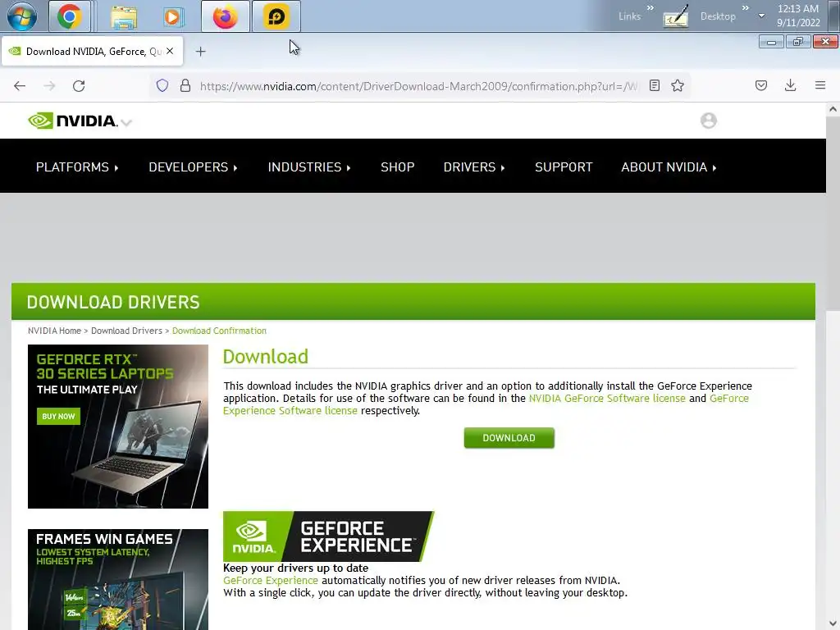The image size is (840, 630).
Task: Expand the Links toolbar chevron
Action: [651, 8]
